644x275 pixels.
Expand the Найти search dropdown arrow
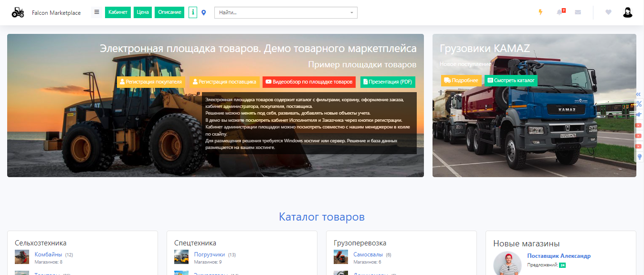(352, 13)
